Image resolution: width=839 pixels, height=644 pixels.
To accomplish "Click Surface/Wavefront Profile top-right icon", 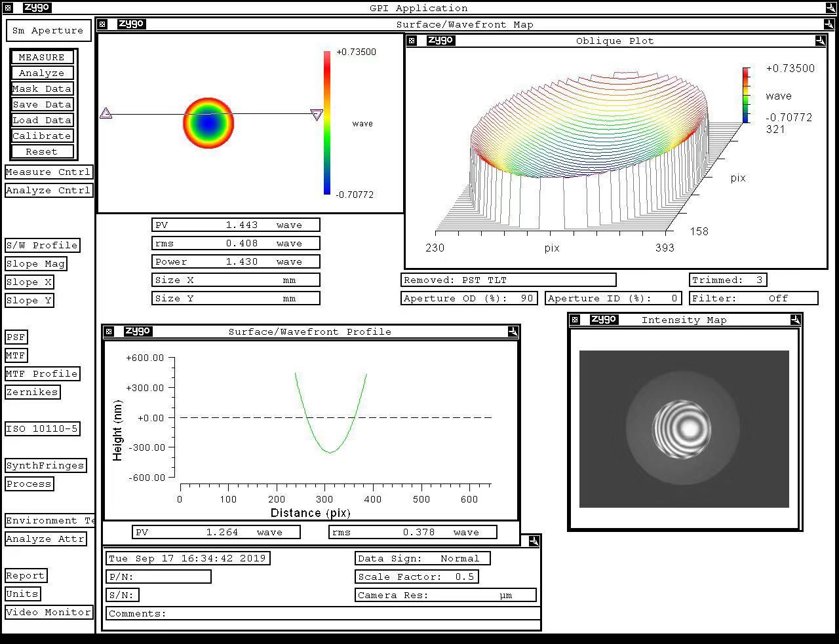I will [513, 331].
